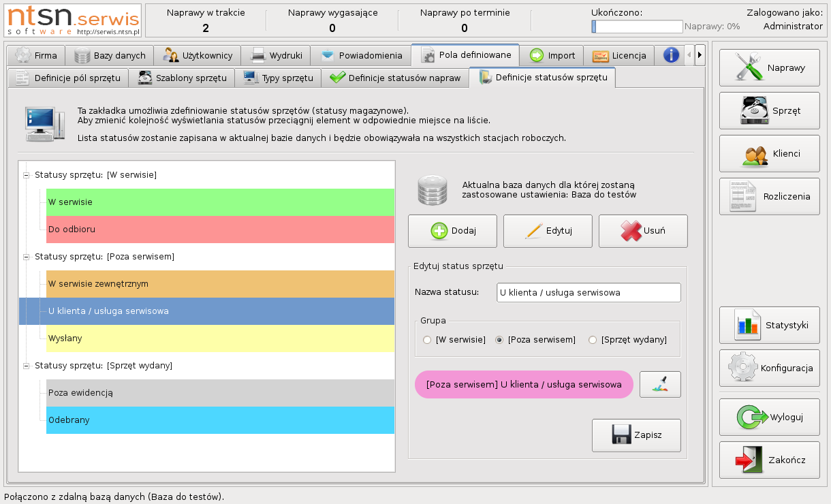Collapse the Statusy sprzętu [W serwisie] group
831x504 pixels.
(27, 175)
